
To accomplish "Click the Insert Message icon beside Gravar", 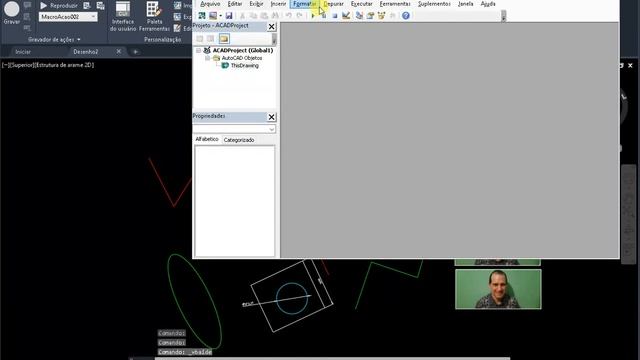I will 27,5.
